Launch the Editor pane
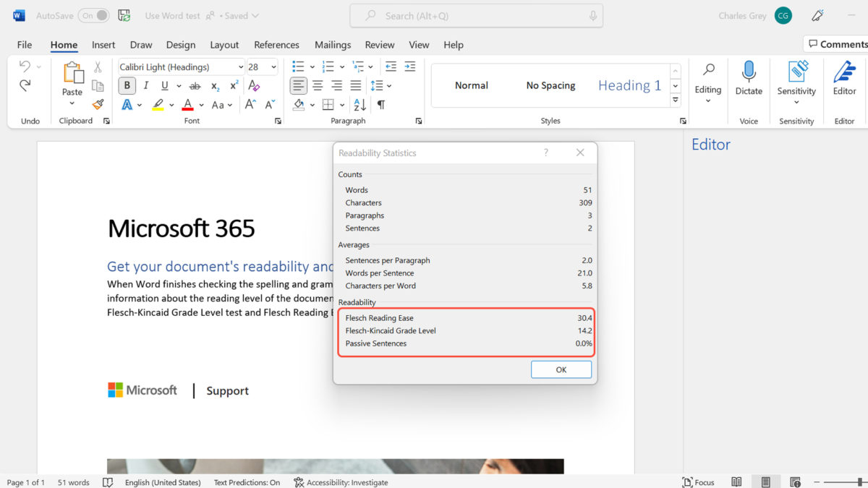 (x=844, y=80)
